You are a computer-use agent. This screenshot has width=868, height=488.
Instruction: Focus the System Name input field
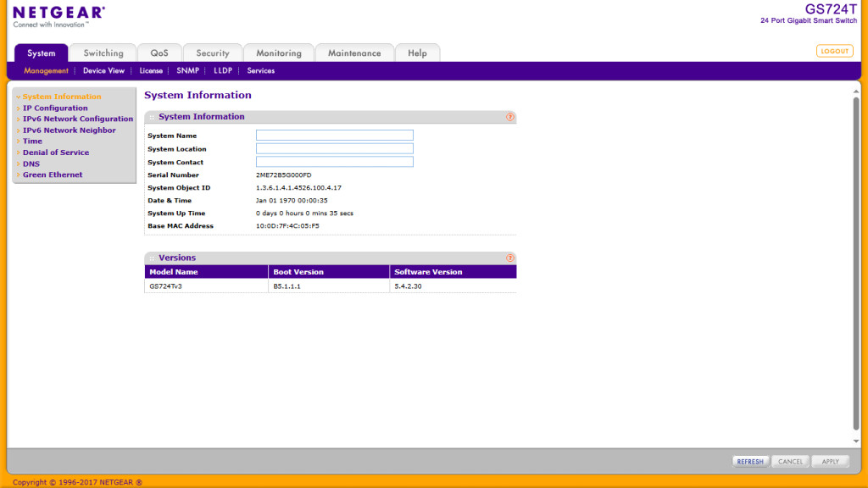tap(334, 136)
